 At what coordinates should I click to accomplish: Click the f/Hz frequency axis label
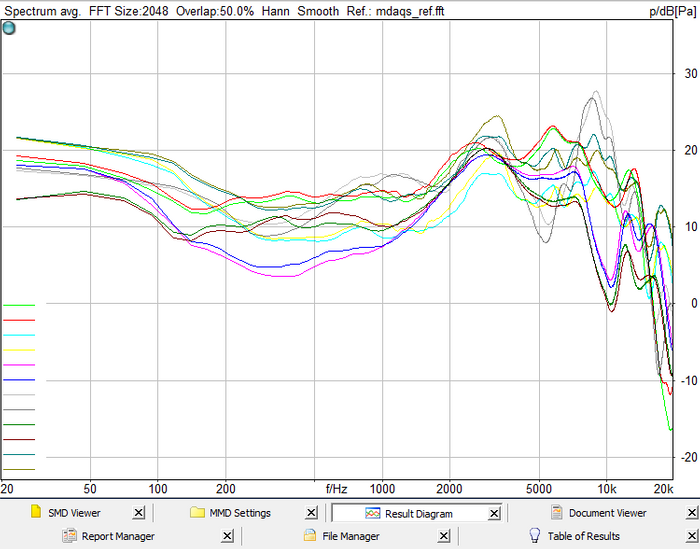tap(336, 489)
